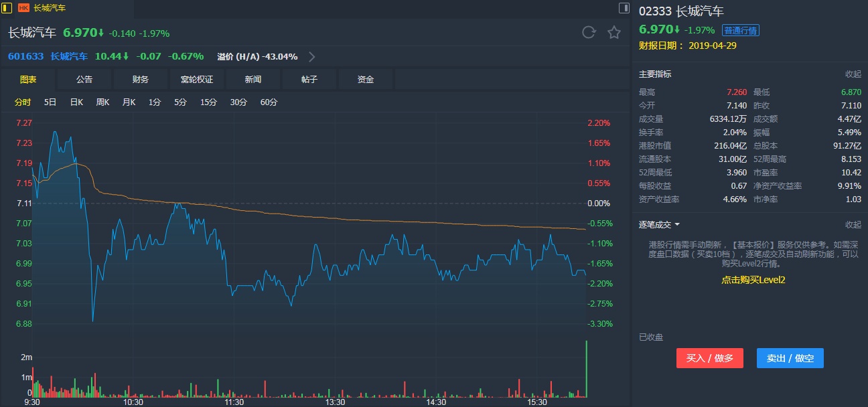Select the 15分 interval
The width and height of the screenshot is (868, 407).
pos(208,102)
